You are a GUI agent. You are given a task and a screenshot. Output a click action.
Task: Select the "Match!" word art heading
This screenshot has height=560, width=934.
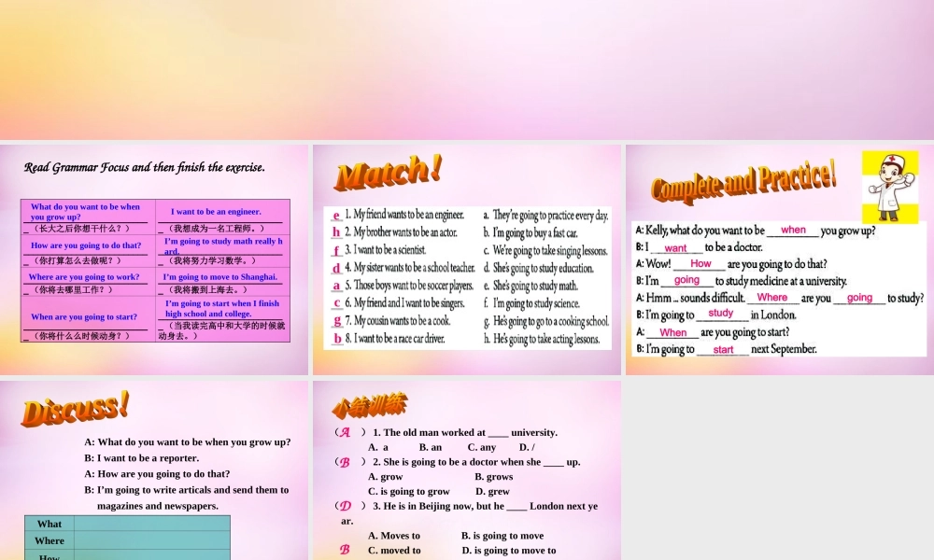point(386,173)
